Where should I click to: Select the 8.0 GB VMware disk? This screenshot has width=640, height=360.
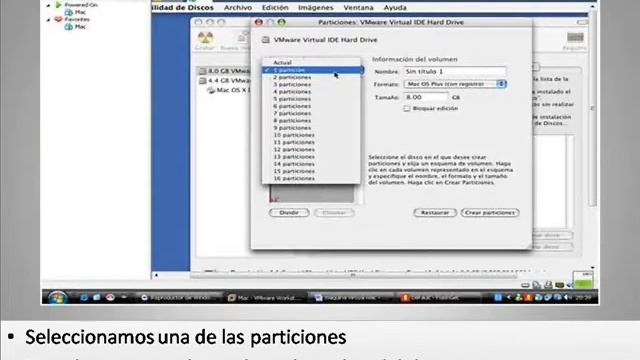[225, 71]
